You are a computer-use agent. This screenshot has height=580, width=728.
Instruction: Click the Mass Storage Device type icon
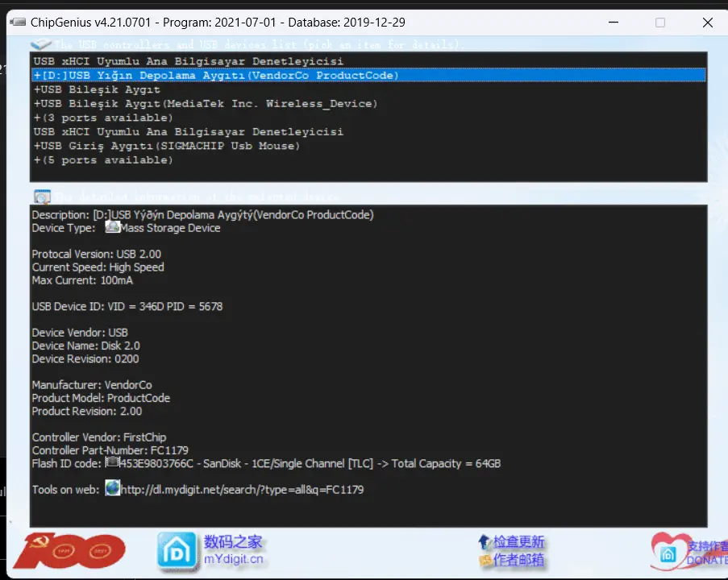(x=112, y=227)
